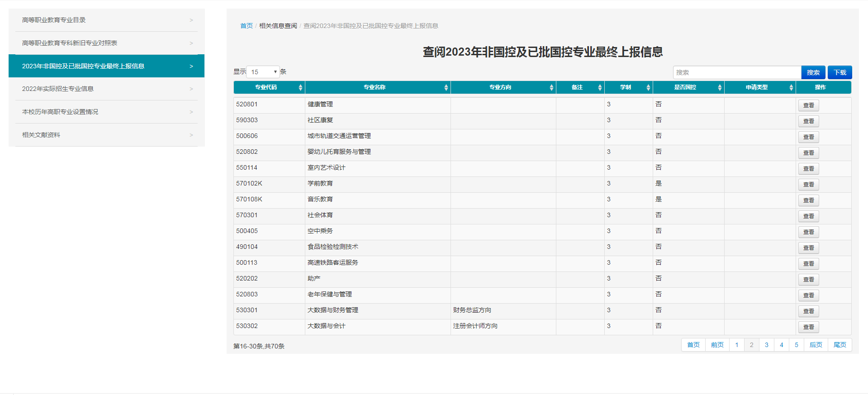
Task: Click 首页 breadcrumb link
Action: pos(246,26)
